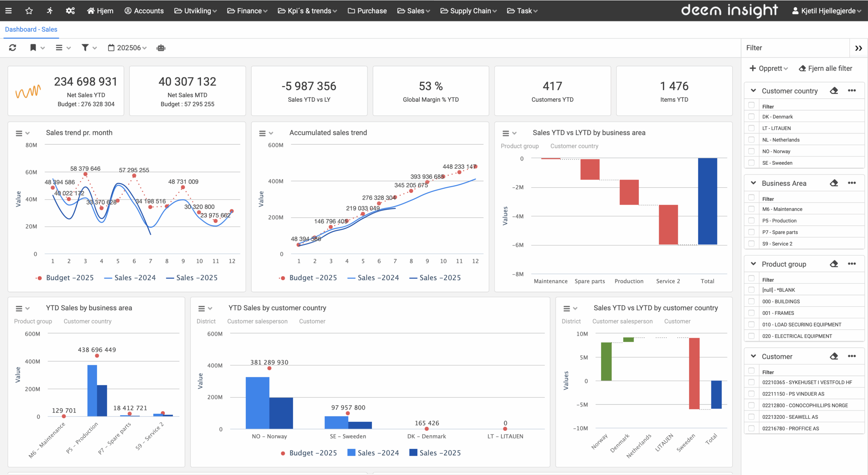Collapse the Product group filter section

[753, 264]
